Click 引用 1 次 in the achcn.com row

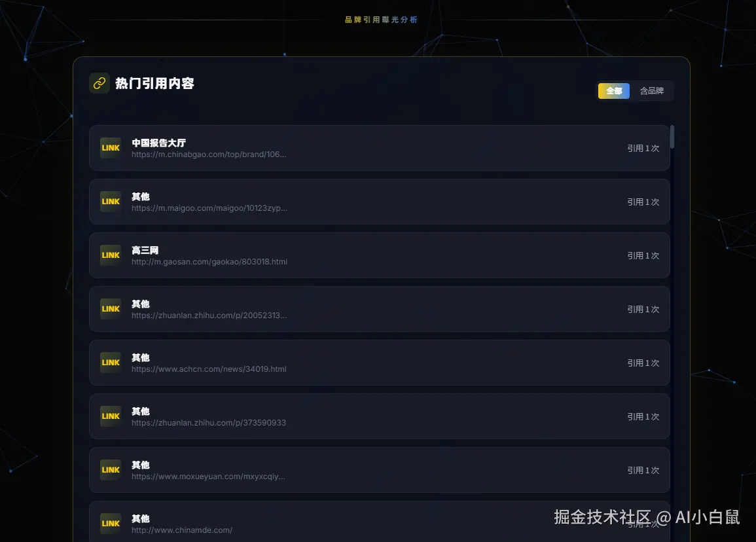(x=643, y=363)
